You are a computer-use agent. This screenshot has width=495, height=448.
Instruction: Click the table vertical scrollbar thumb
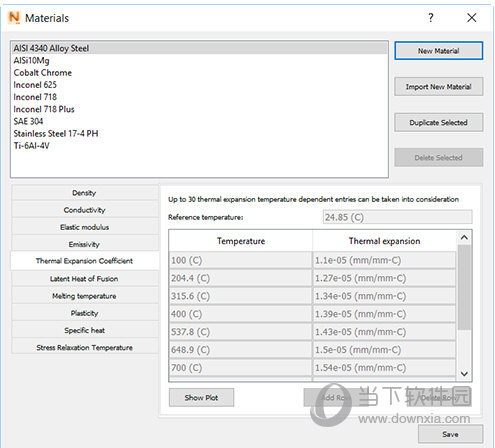pyautogui.click(x=464, y=287)
